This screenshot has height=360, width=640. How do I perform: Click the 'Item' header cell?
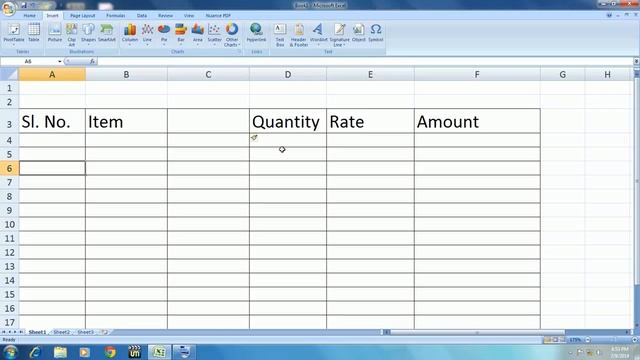click(126, 121)
